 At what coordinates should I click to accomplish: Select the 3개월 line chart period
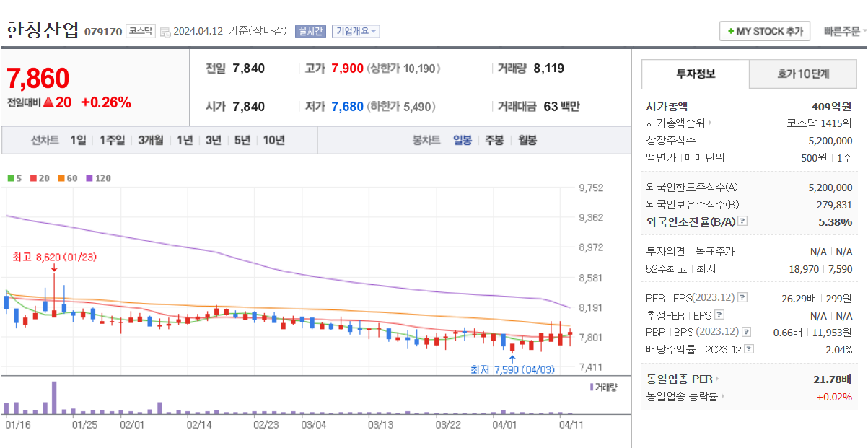[x=151, y=140]
